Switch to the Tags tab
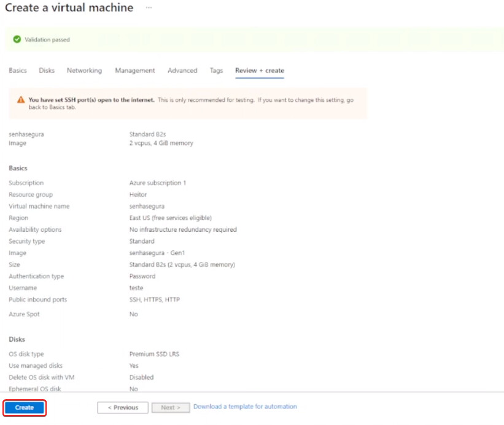The width and height of the screenshot is (504, 425). [216, 71]
